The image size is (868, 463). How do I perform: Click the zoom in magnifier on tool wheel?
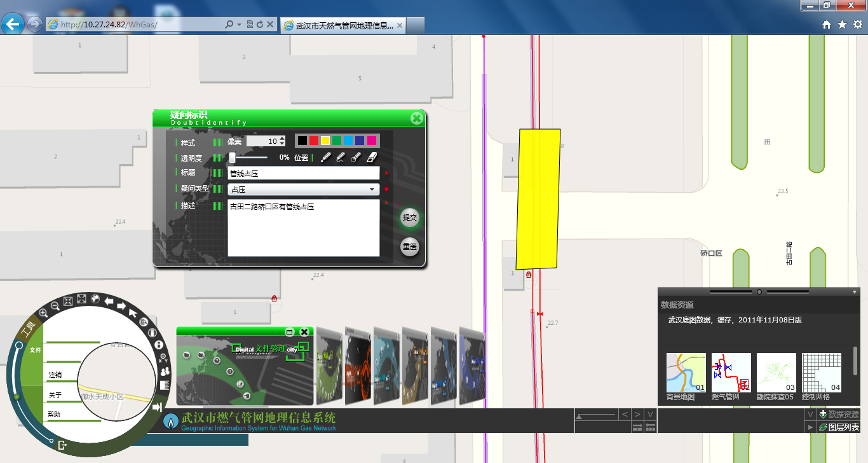point(43,313)
